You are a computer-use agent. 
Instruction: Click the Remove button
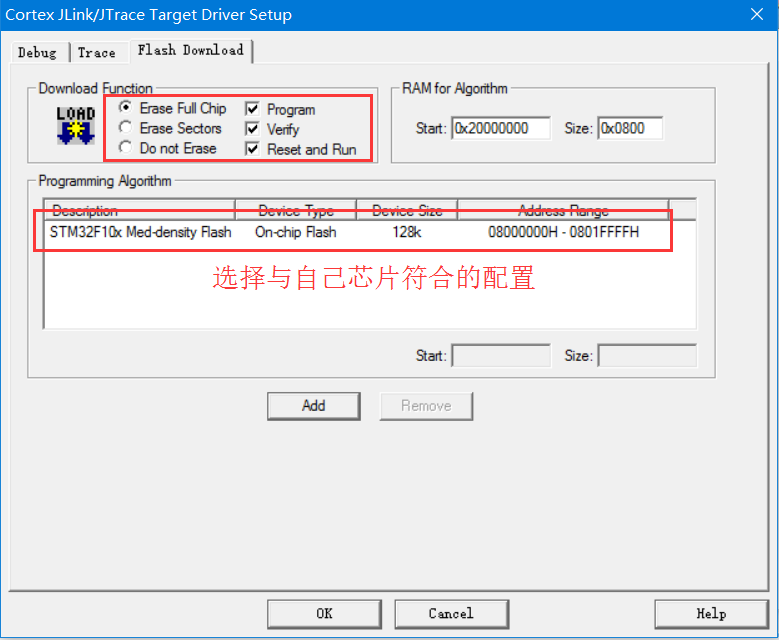pos(426,406)
